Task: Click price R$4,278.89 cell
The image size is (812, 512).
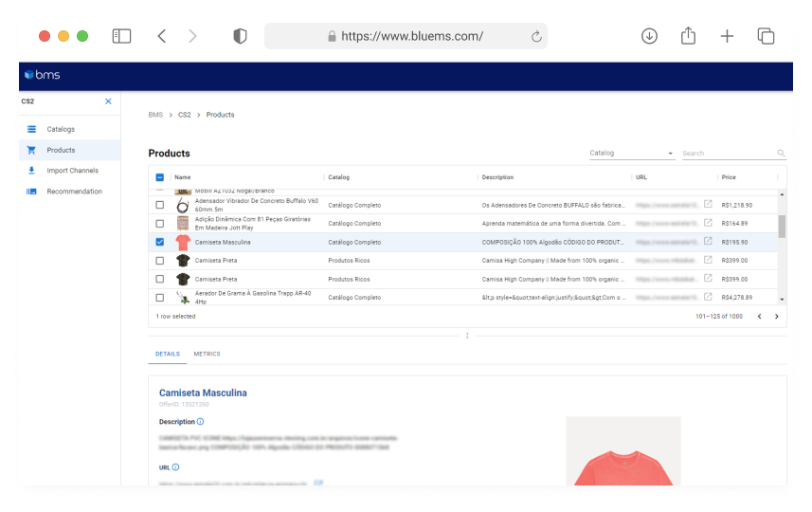Action: [736, 298]
